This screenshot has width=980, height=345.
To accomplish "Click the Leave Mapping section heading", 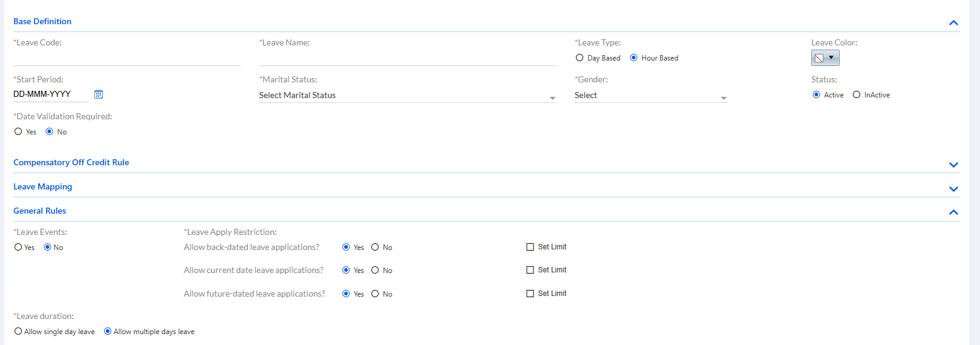I will (43, 186).
